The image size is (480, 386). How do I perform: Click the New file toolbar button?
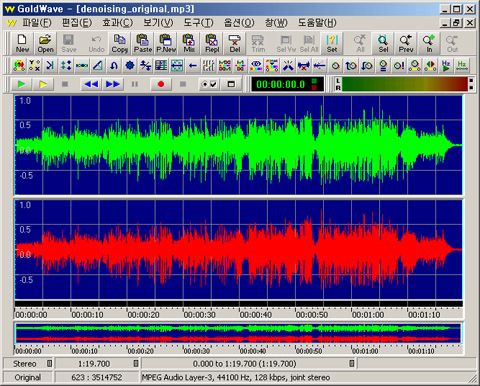click(x=22, y=43)
